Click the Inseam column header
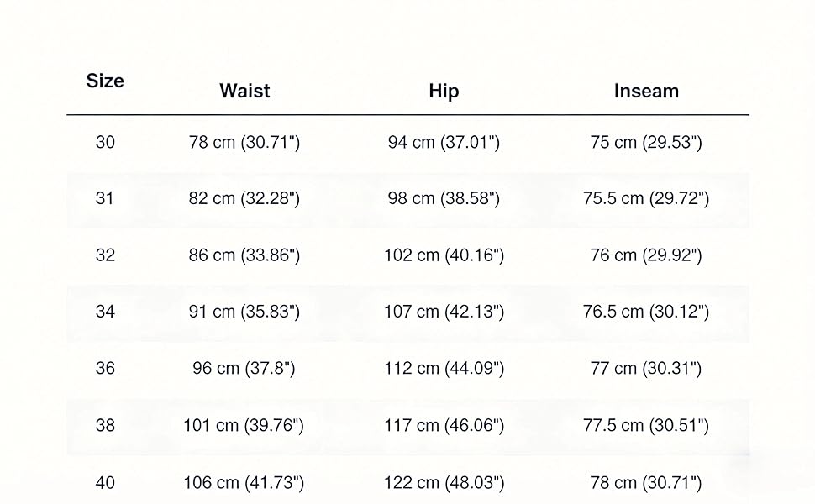The height and width of the screenshot is (504, 815). (x=646, y=91)
